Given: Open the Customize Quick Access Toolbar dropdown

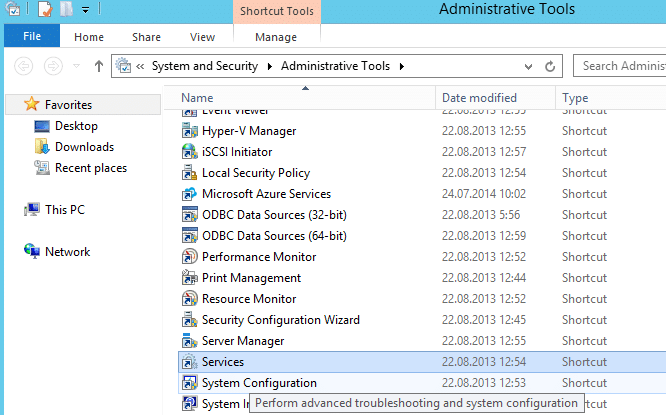Looking at the screenshot, I should [x=85, y=10].
